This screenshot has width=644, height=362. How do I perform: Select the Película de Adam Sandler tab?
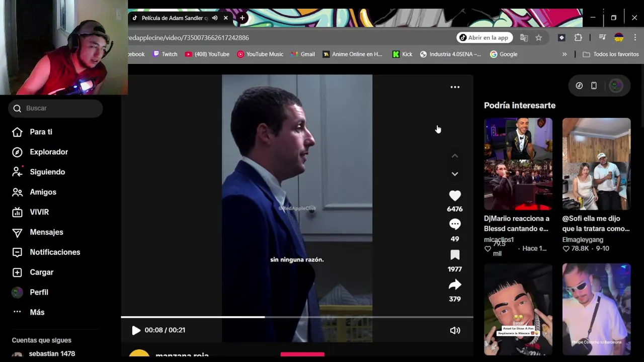(x=175, y=18)
